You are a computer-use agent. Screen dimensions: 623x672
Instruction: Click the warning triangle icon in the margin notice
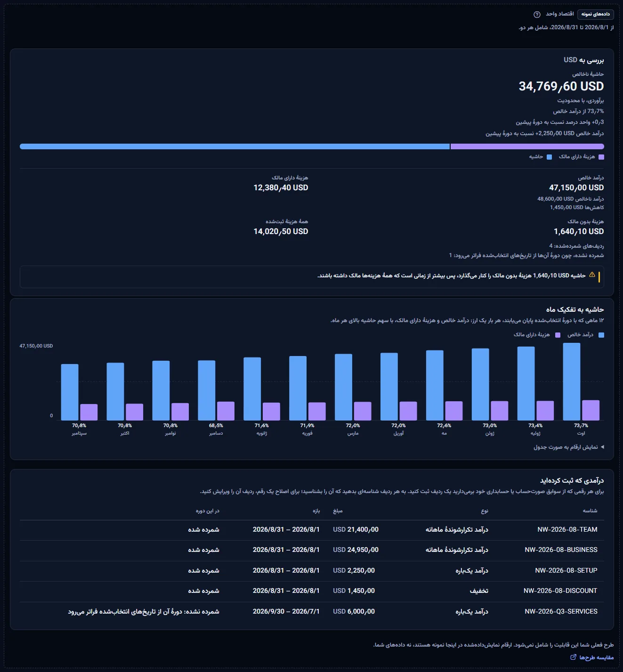592,275
